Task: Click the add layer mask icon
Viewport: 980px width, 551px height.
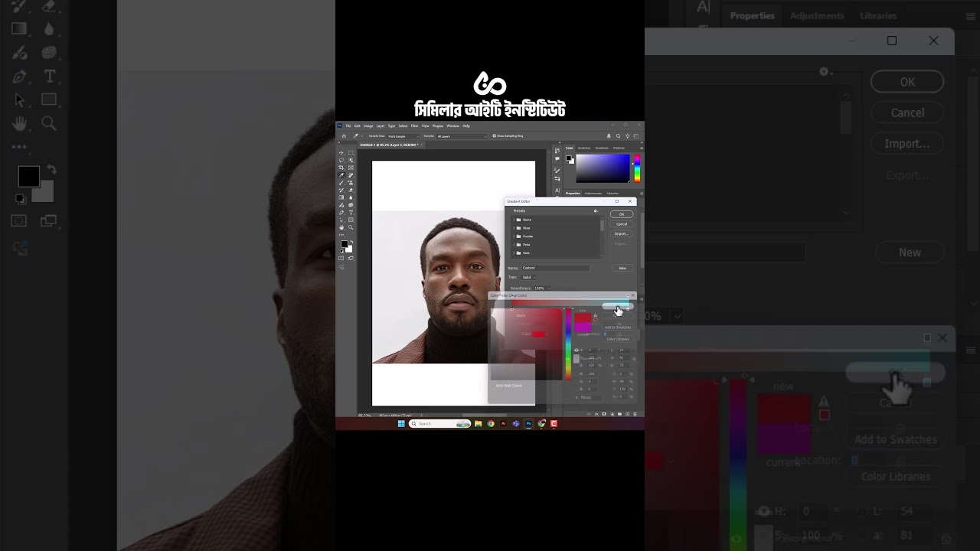Action: coord(604,414)
